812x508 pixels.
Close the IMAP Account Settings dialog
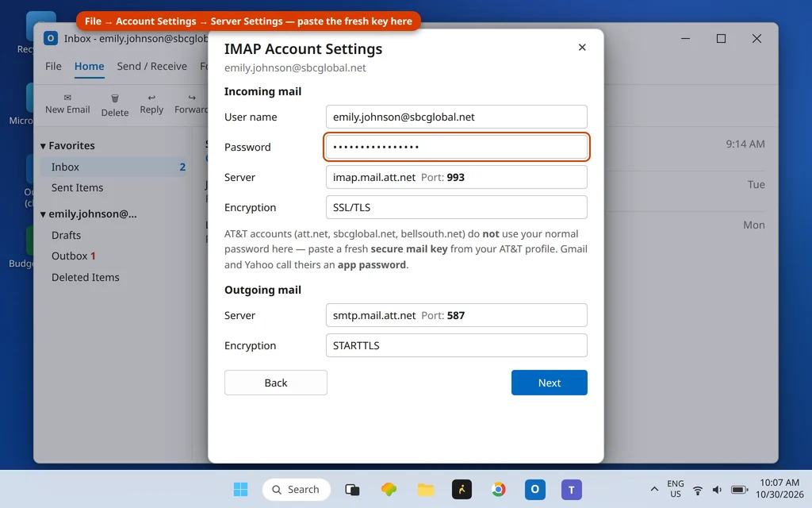point(582,47)
